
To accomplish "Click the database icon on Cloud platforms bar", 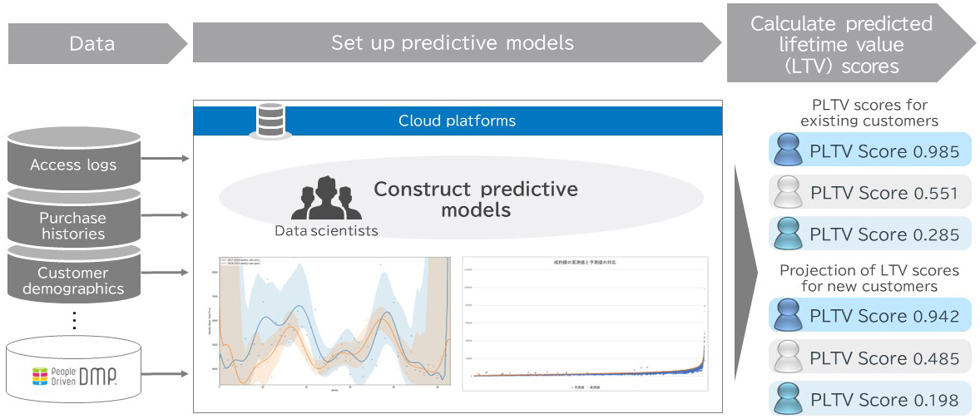I will coord(270,121).
